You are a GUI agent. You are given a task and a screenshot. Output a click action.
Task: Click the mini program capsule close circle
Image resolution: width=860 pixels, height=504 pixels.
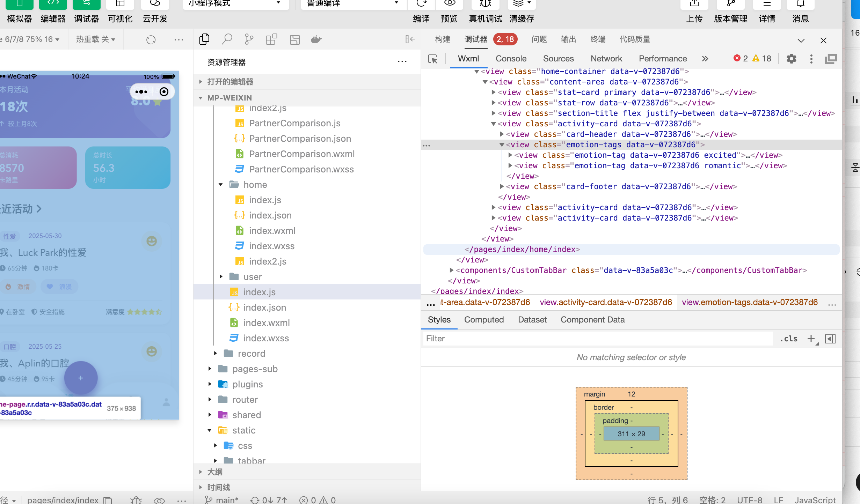164,92
